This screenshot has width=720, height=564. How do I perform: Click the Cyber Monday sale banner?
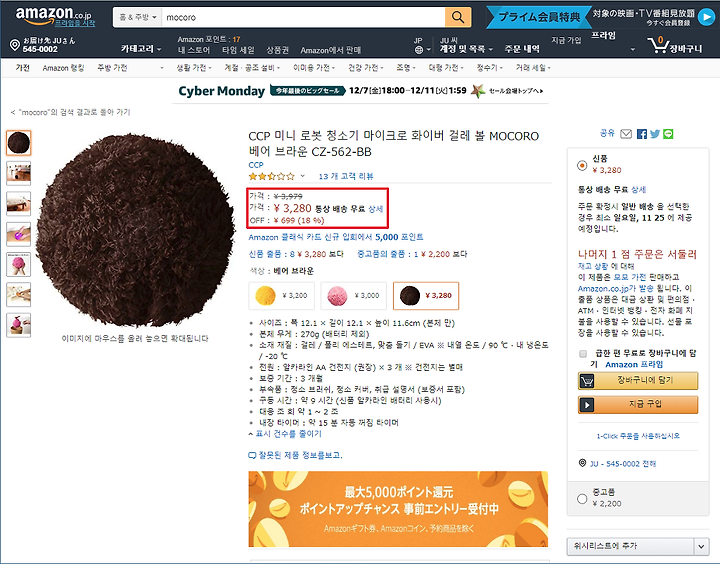pos(360,91)
